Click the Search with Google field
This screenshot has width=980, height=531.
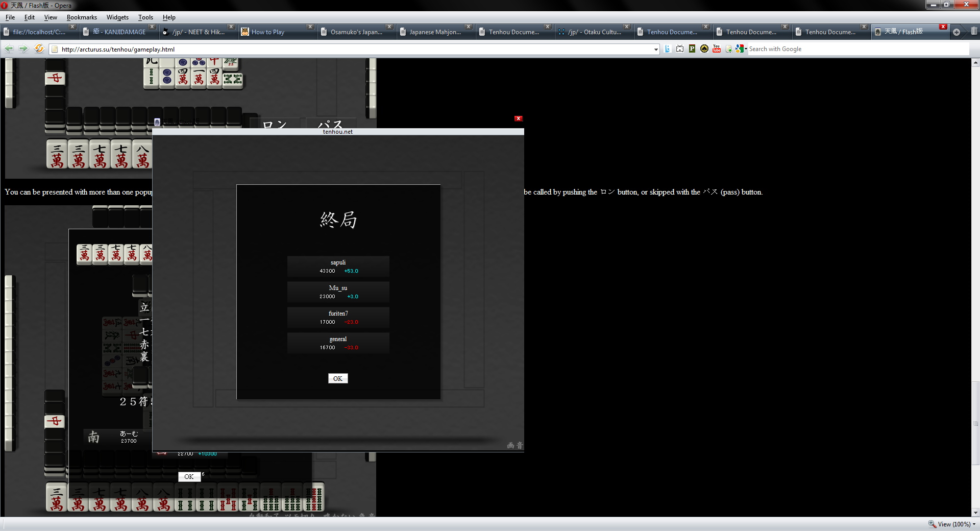(x=857, y=49)
